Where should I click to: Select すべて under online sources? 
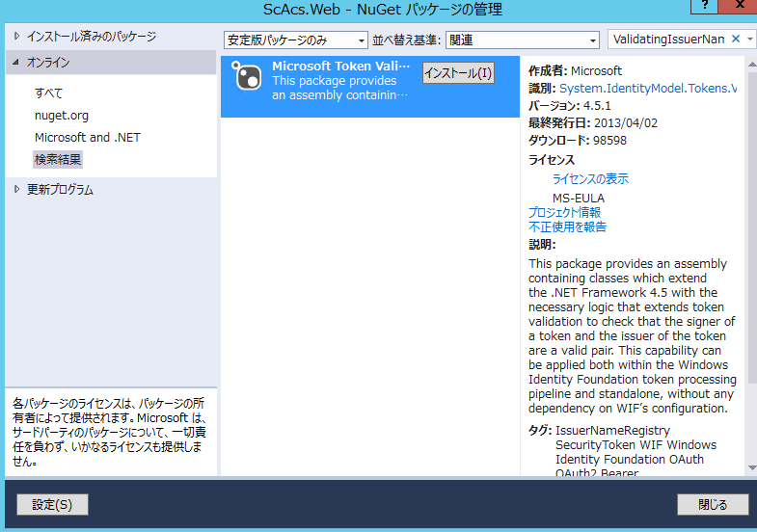point(49,93)
